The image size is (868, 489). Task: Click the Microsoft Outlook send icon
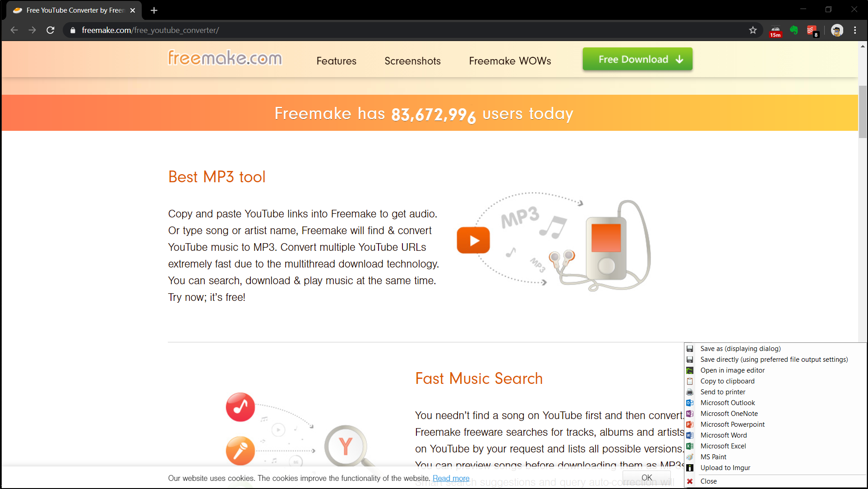pyautogui.click(x=690, y=402)
